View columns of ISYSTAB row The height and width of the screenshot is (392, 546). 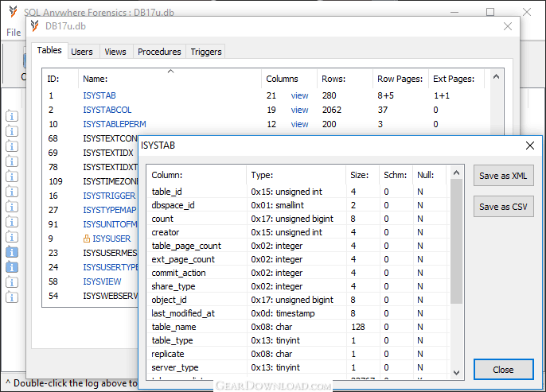pos(299,95)
